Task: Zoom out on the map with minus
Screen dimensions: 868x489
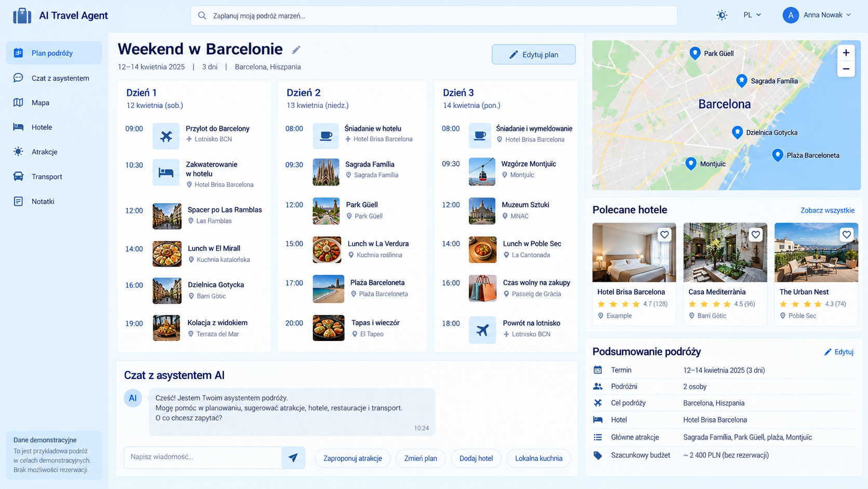Action: (x=846, y=69)
